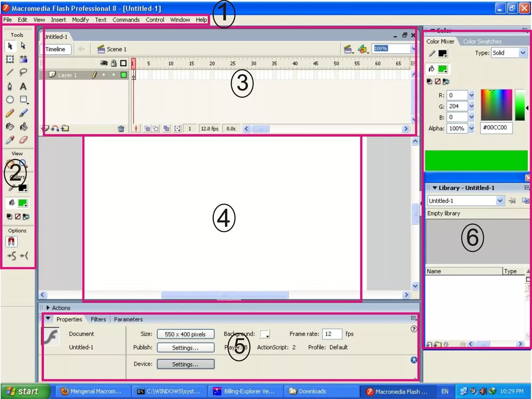Toggle Onion Skin in timeline
Screen dimensions: 532x399
click(x=147, y=129)
